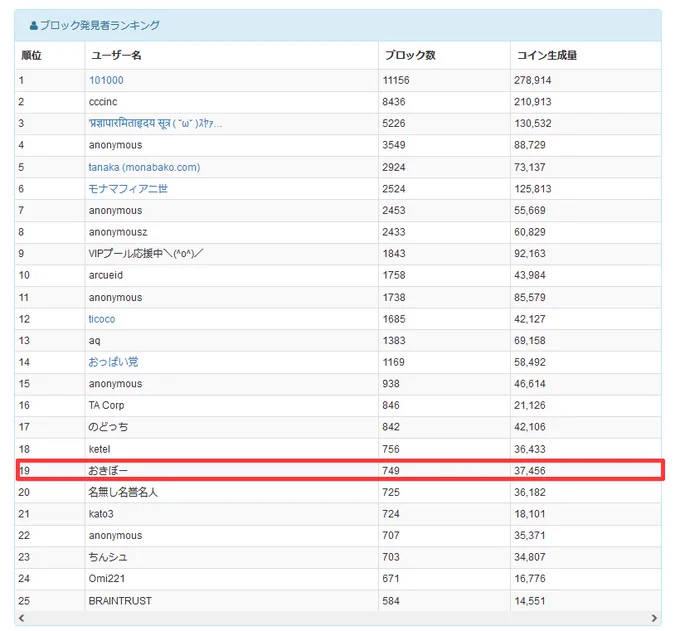The image size is (680, 631).
Task: Click the 順位 column header
Action: (x=32, y=56)
